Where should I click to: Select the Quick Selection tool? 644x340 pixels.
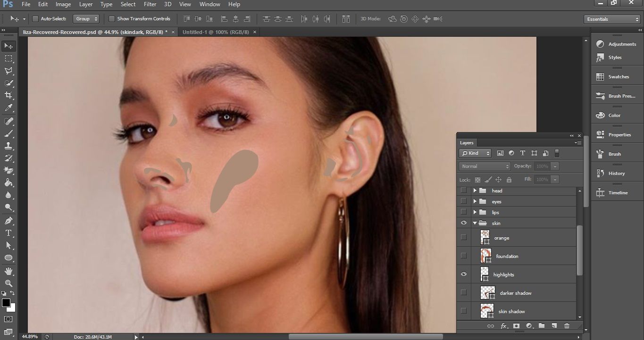pos(8,83)
